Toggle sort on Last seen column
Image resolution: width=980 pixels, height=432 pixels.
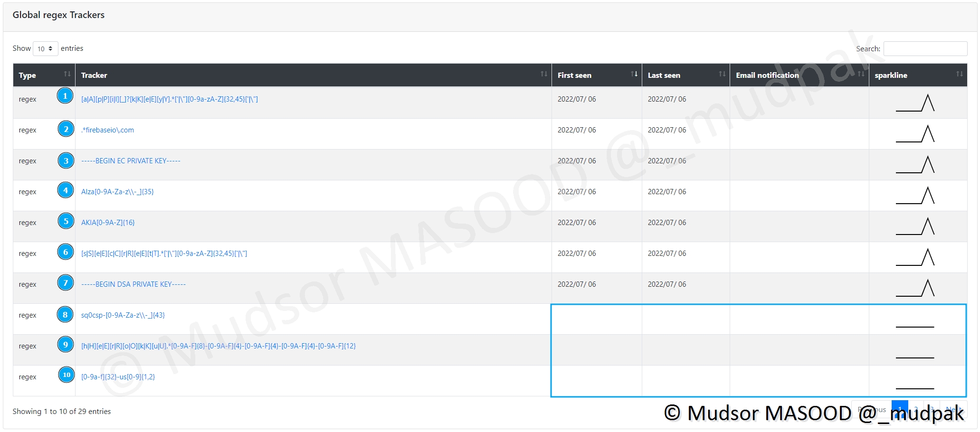pyautogui.click(x=722, y=74)
